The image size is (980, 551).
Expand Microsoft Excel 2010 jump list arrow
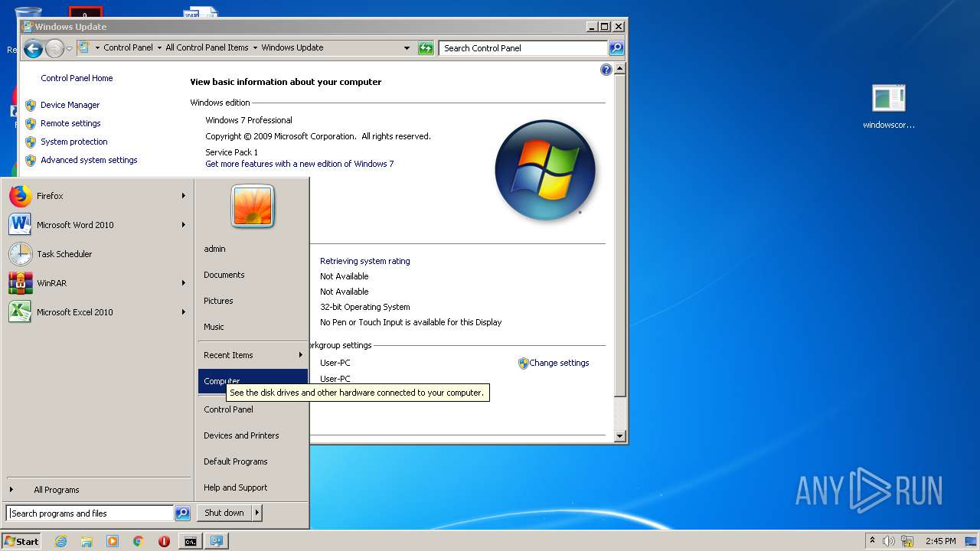click(184, 312)
